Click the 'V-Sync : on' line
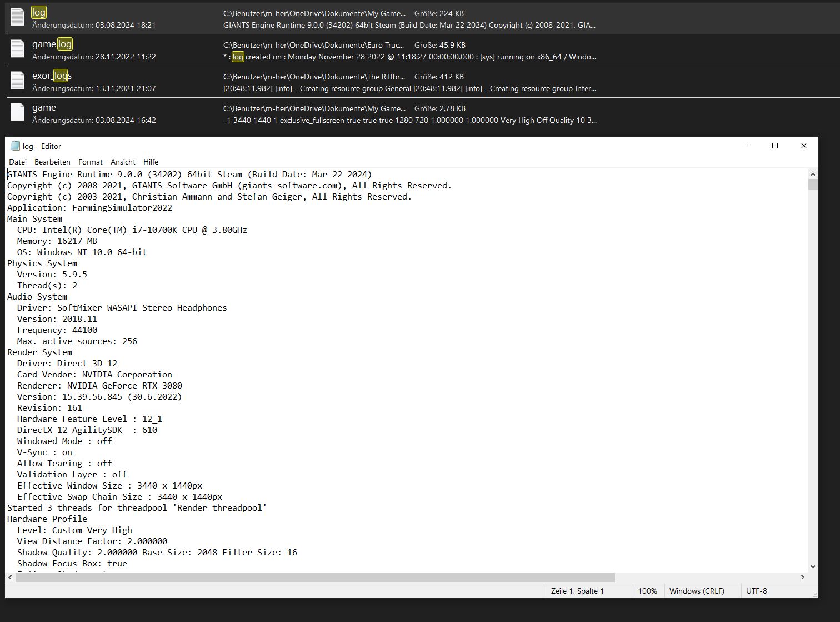Image resolution: width=840 pixels, height=622 pixels. pyautogui.click(x=44, y=452)
